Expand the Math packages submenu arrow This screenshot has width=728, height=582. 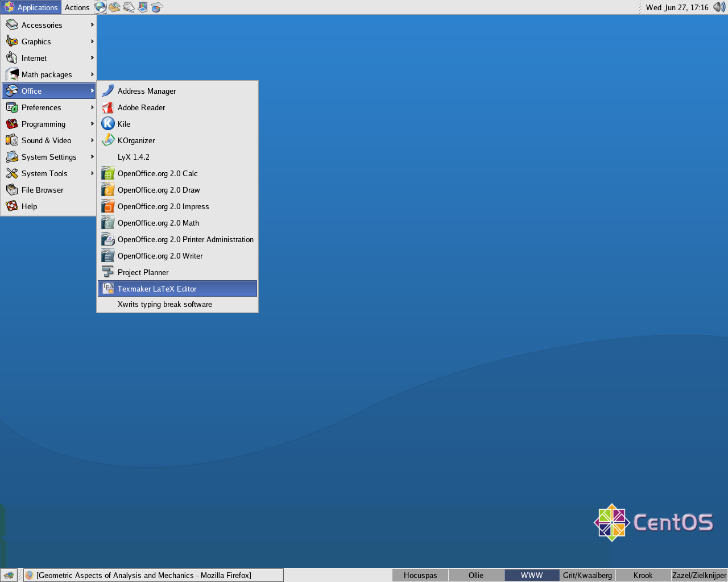(92, 74)
